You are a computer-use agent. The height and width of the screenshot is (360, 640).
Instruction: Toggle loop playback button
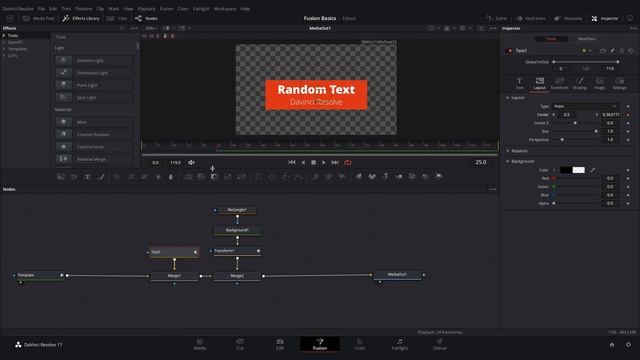[x=348, y=162]
